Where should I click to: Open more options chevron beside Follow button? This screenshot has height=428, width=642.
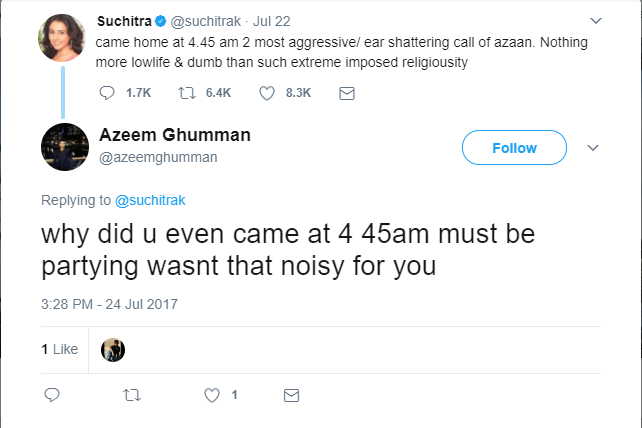(x=592, y=148)
